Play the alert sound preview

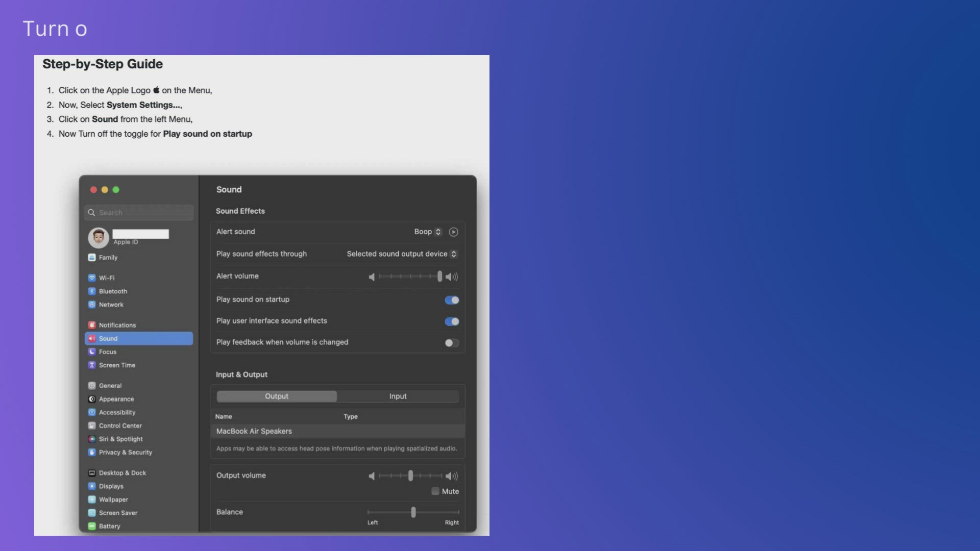[453, 232]
